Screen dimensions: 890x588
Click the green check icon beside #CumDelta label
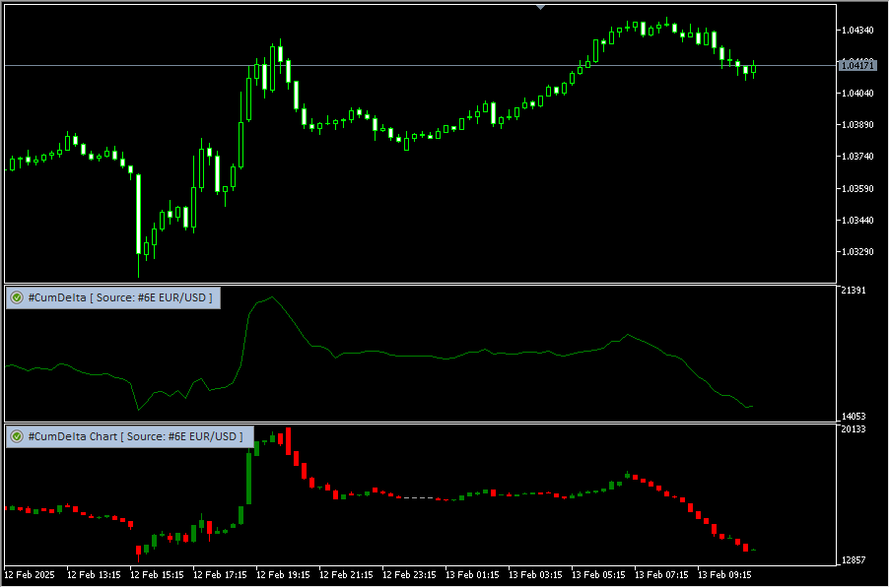click(17, 297)
